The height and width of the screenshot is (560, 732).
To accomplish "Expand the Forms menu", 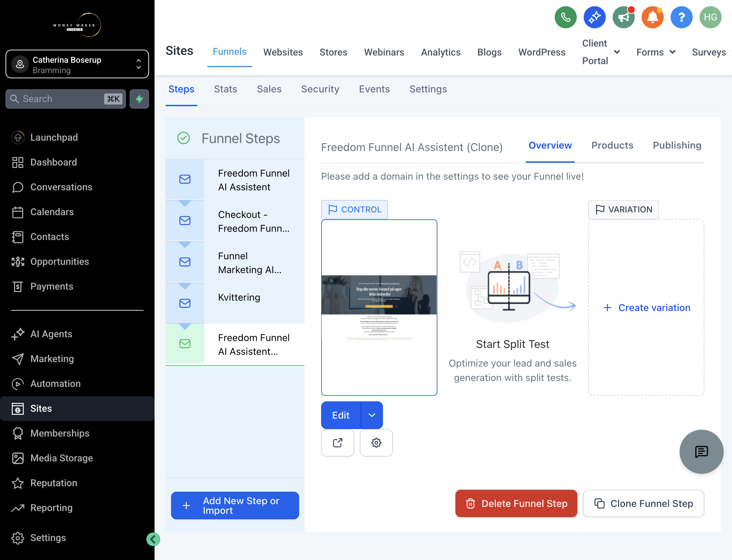I will click(656, 52).
